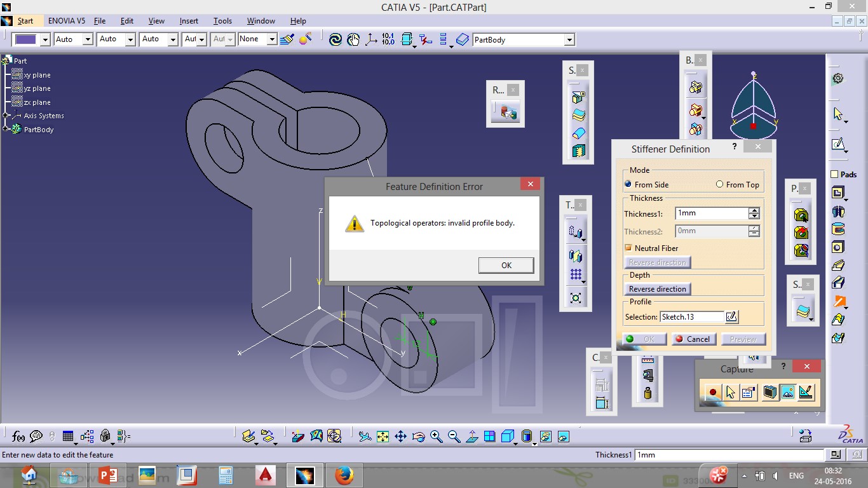Click the Profile Selection field Sketch.13
The height and width of the screenshot is (488, 868).
point(691,316)
